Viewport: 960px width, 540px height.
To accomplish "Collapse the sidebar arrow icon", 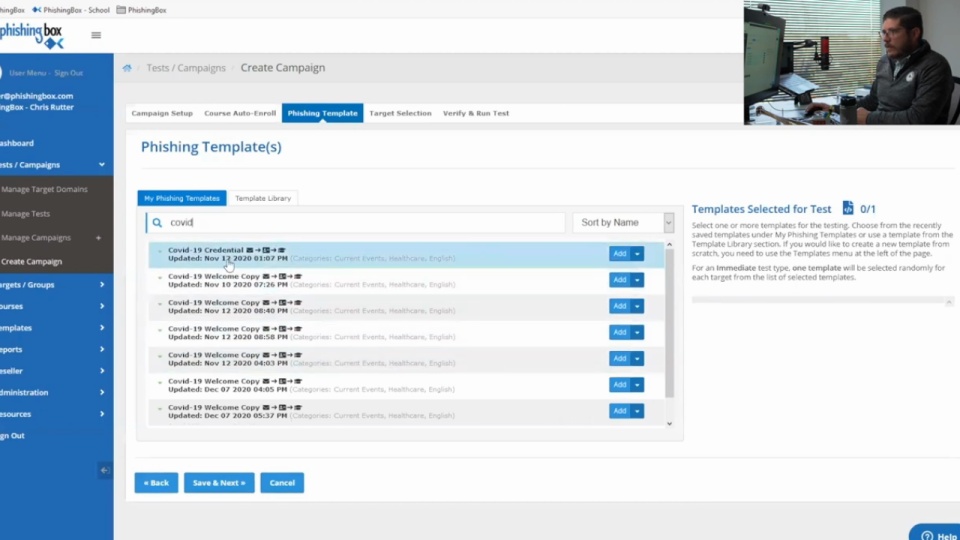I will (x=105, y=470).
